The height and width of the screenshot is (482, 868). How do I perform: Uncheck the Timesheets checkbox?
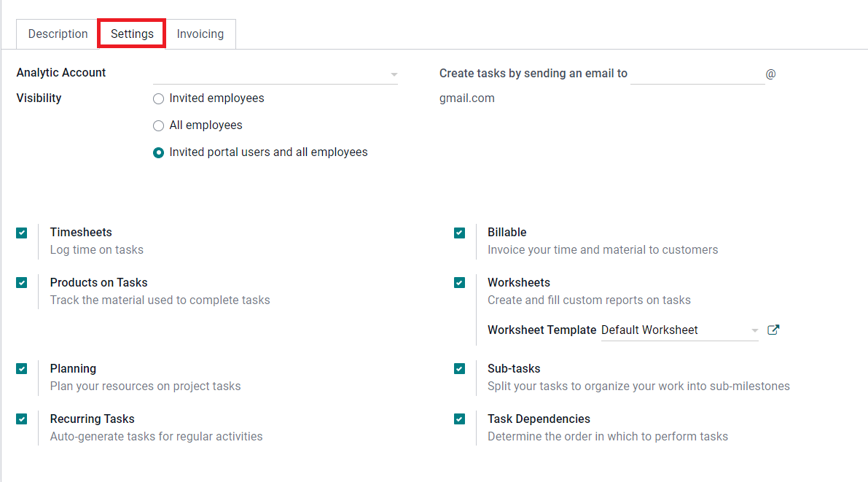(22, 233)
